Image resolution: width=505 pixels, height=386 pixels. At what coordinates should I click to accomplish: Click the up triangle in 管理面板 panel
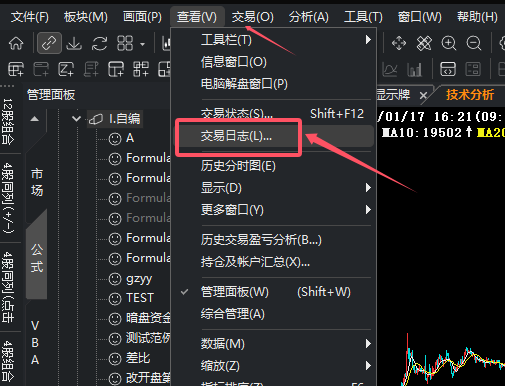(x=35, y=119)
